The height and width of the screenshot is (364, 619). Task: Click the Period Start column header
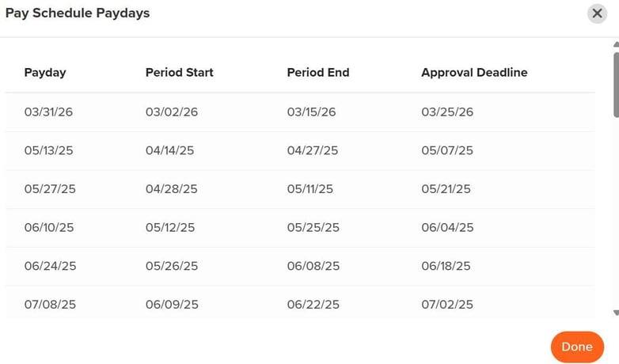pos(179,72)
